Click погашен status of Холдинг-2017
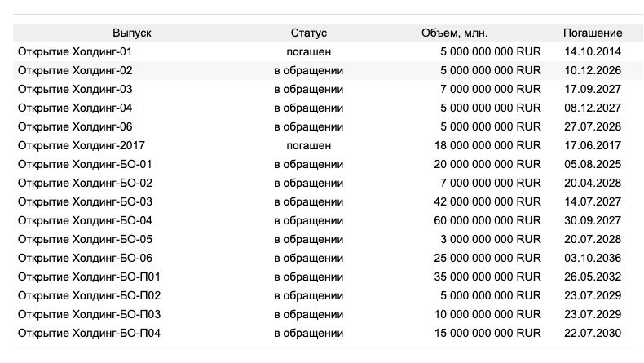 tap(308, 145)
